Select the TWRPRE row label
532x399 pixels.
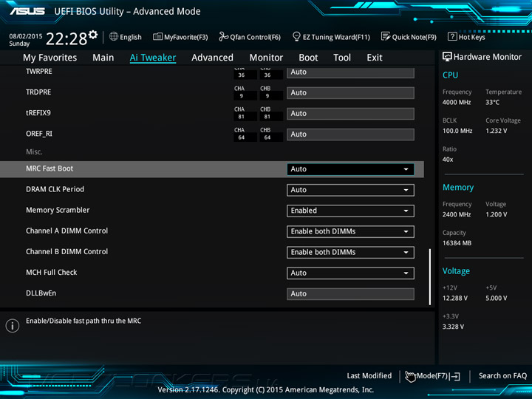(x=39, y=72)
